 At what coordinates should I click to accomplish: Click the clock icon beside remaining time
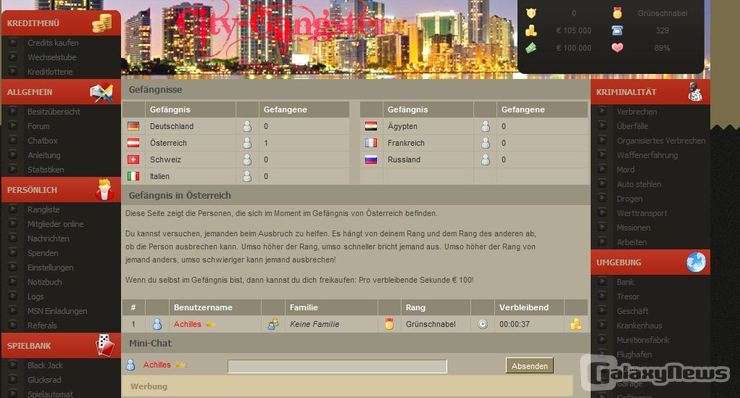click(x=482, y=324)
